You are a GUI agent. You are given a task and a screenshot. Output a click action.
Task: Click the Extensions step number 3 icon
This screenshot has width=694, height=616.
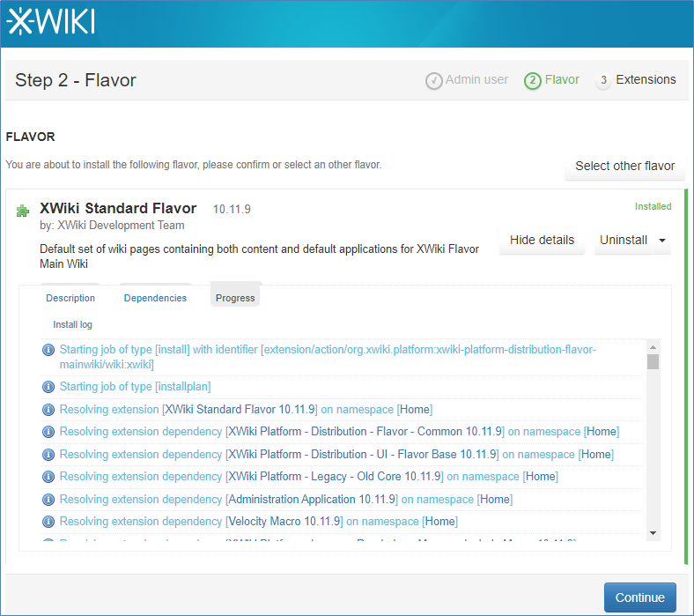tap(603, 80)
